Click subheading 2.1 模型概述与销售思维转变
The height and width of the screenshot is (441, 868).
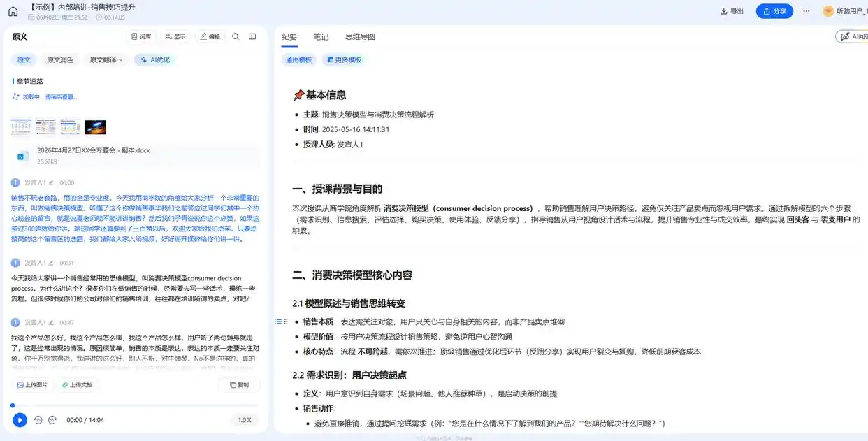349,303
